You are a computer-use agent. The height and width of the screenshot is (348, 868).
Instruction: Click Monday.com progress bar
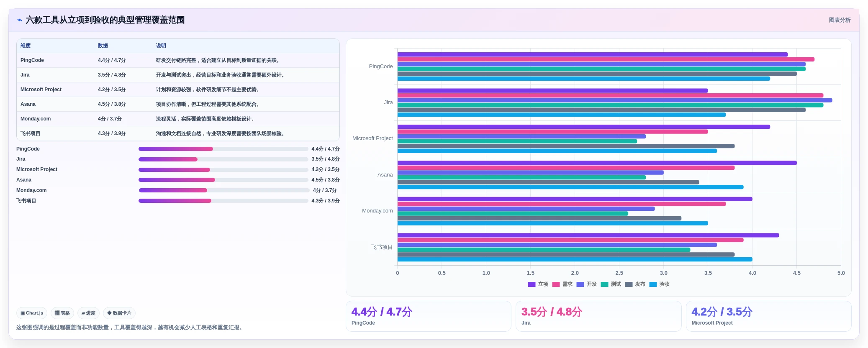(224, 190)
